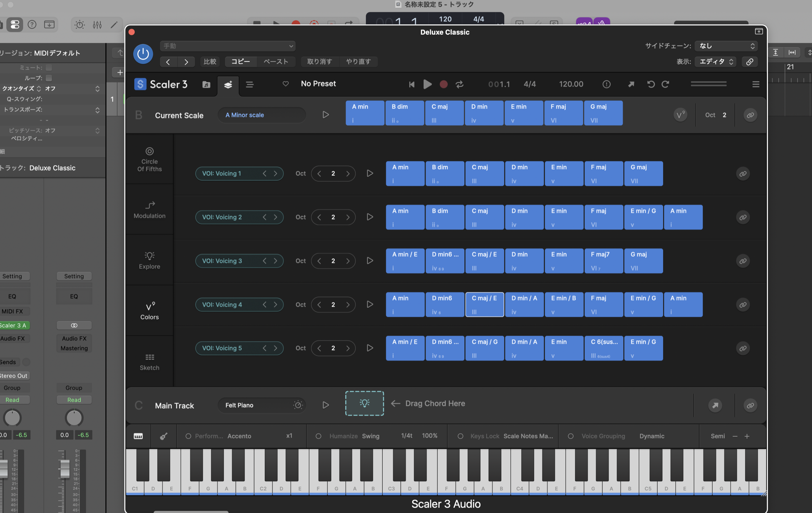Enable the Humanize toggle
The width and height of the screenshot is (812, 513).
coord(318,436)
